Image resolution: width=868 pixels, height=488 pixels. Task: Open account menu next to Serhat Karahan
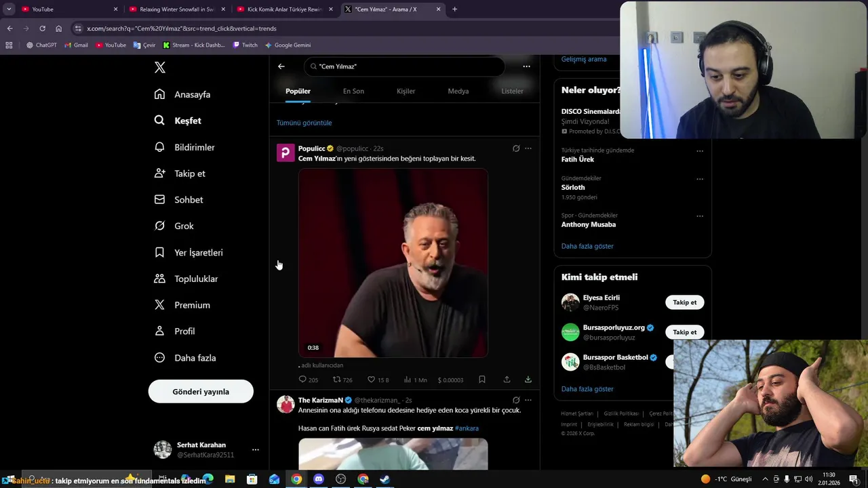(255, 449)
